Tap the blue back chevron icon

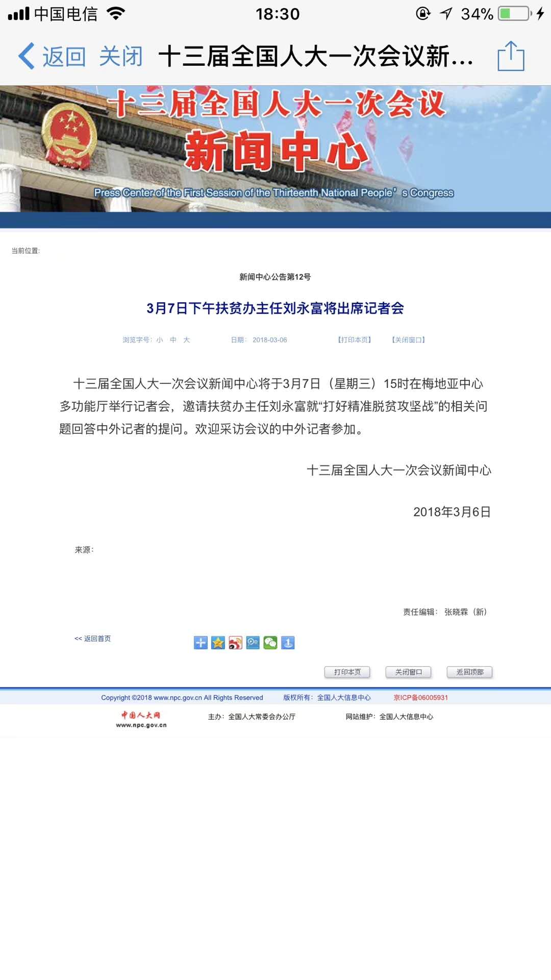(27, 56)
